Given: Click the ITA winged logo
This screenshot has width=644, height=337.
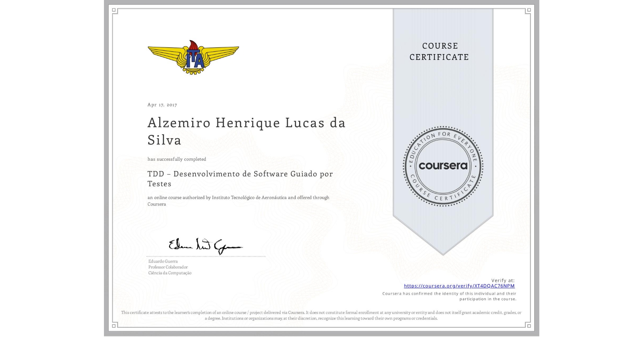Looking at the screenshot, I should 193,57.
